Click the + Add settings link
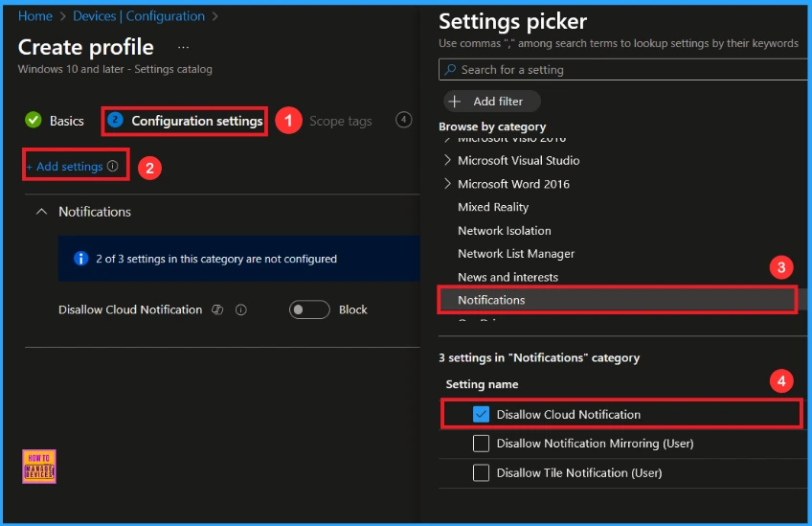The height and width of the screenshot is (526, 812). click(x=64, y=167)
